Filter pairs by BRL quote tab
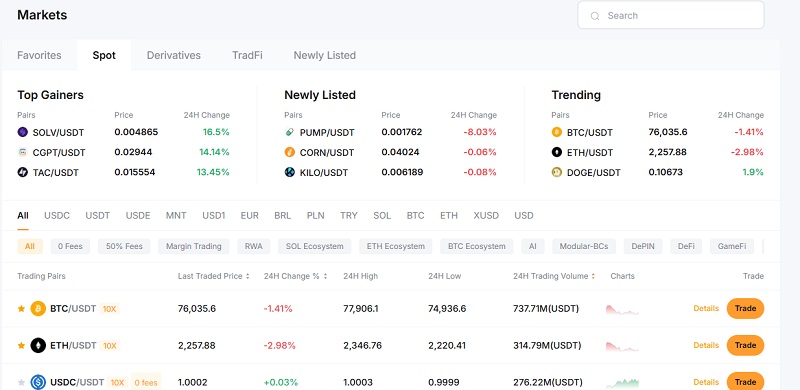This screenshot has width=800, height=390. click(283, 215)
